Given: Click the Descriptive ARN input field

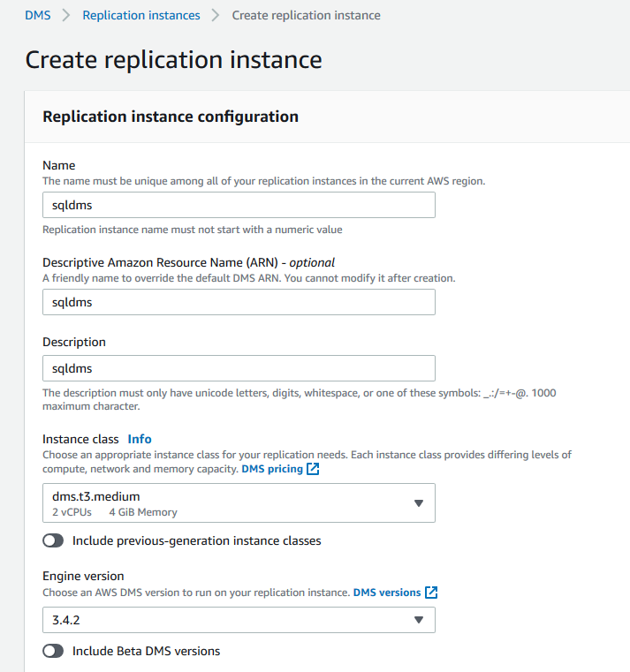Looking at the screenshot, I should click(239, 302).
